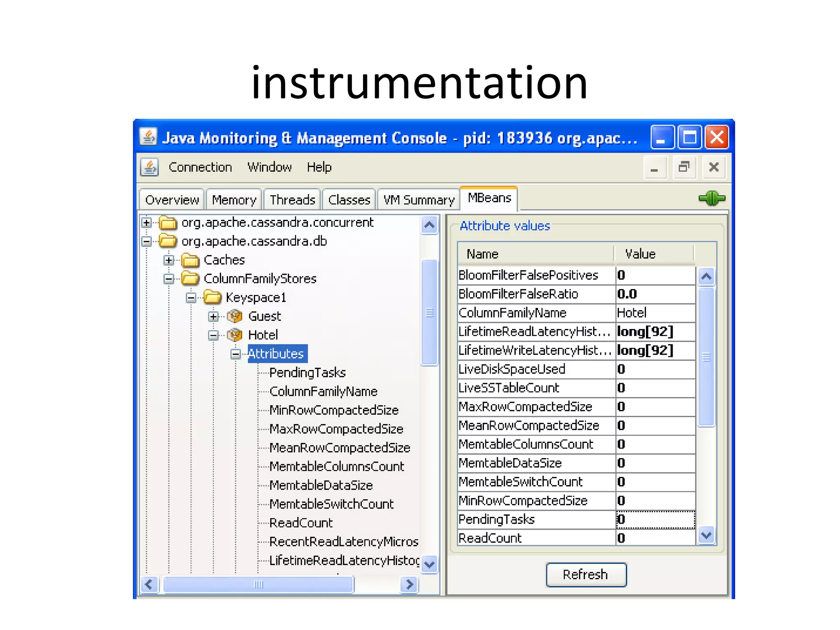Image resolution: width=840 pixels, height=630 pixels.
Task: Click the Java icon in the title bar
Action: coord(148,137)
